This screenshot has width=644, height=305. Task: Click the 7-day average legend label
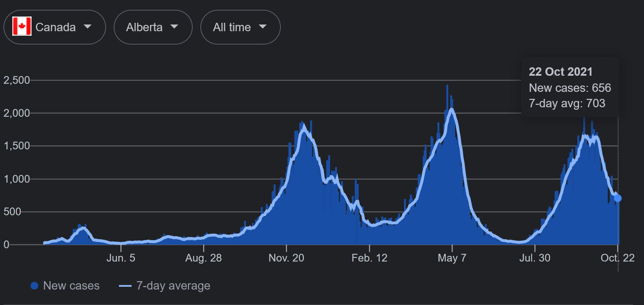(x=173, y=286)
